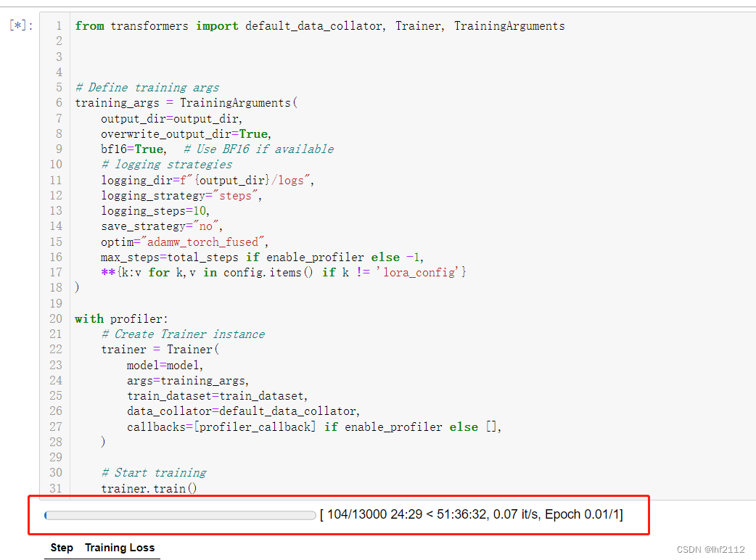Click the line starting 'max_steps=total_steps'
This screenshot has width=756, height=560.
263,258
